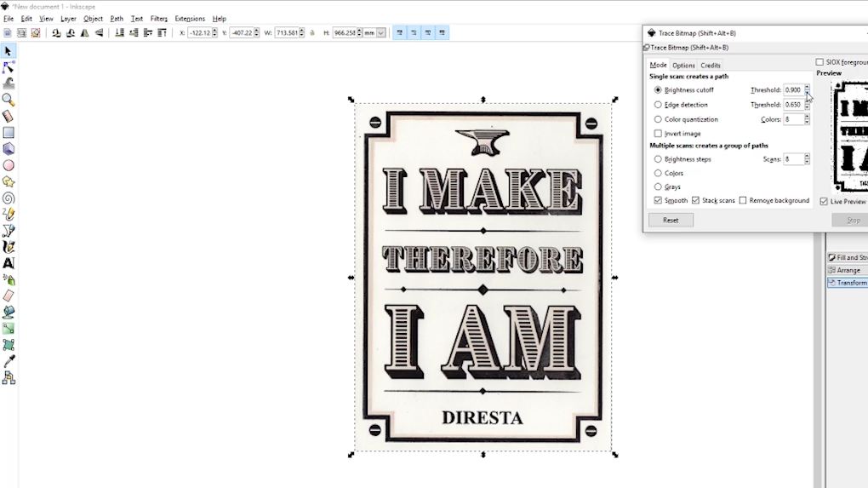868x488 pixels.
Task: Uncheck the Stack scans checkbox
Action: tap(695, 200)
